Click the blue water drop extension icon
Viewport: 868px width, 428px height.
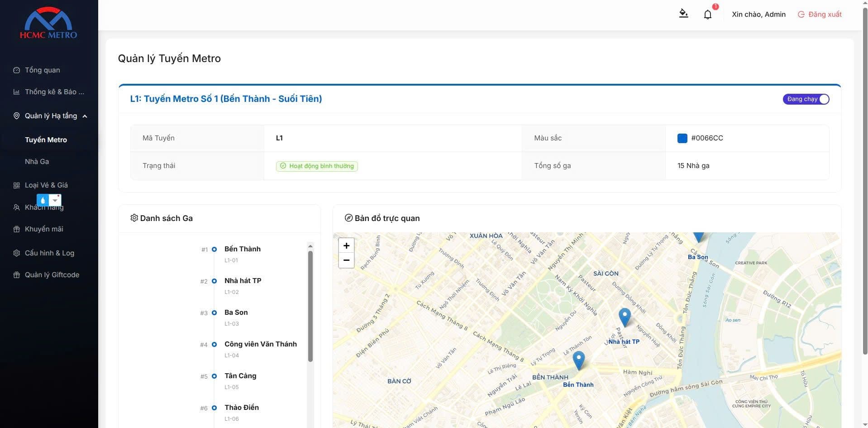click(x=43, y=200)
